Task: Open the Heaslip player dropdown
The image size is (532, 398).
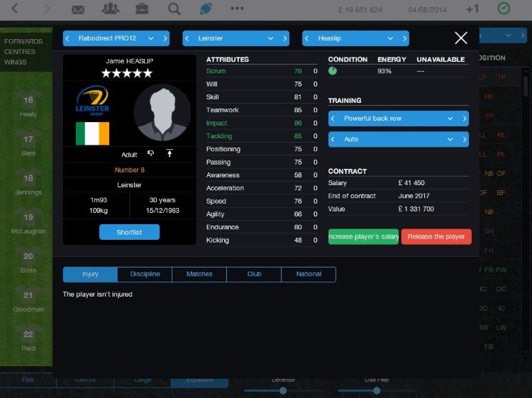Action: tap(355, 38)
